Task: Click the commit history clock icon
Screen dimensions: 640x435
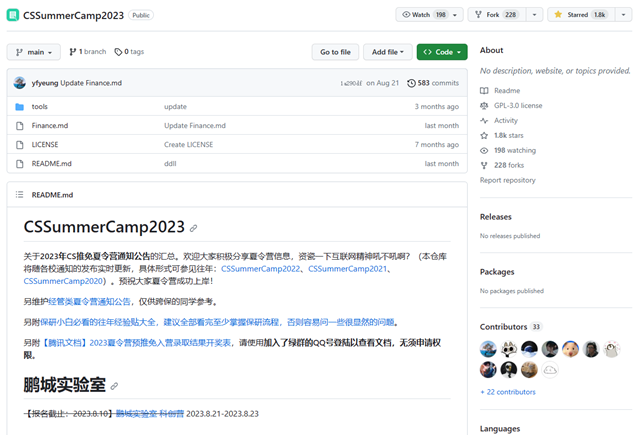Action: pos(411,83)
